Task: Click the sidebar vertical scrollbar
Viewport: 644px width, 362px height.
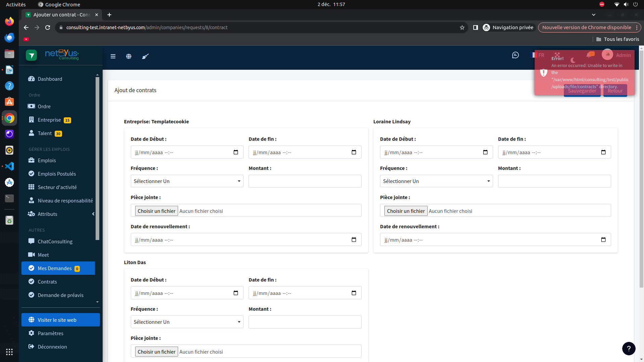Action: click(x=97, y=158)
